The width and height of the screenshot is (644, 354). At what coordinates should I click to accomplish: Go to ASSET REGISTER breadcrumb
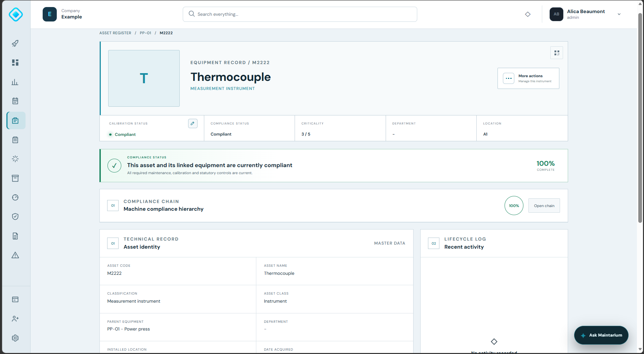pos(115,33)
